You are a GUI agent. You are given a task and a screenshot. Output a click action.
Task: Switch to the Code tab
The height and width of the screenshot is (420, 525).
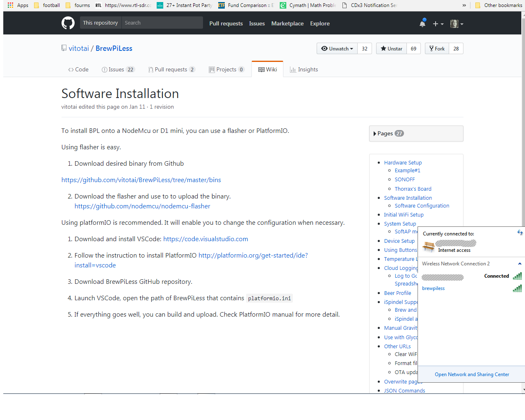click(x=78, y=69)
